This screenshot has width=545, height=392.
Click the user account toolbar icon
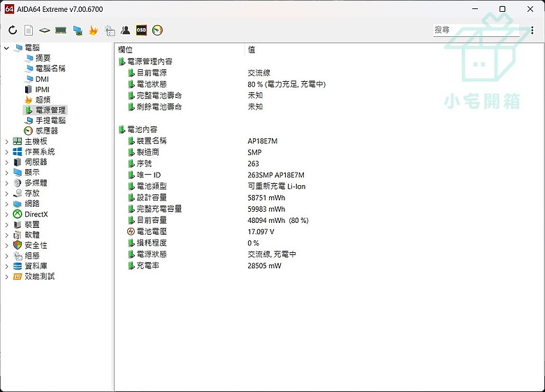click(x=126, y=30)
